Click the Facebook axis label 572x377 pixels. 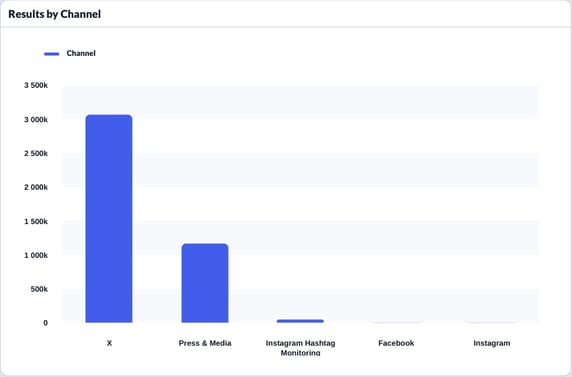[x=396, y=343]
